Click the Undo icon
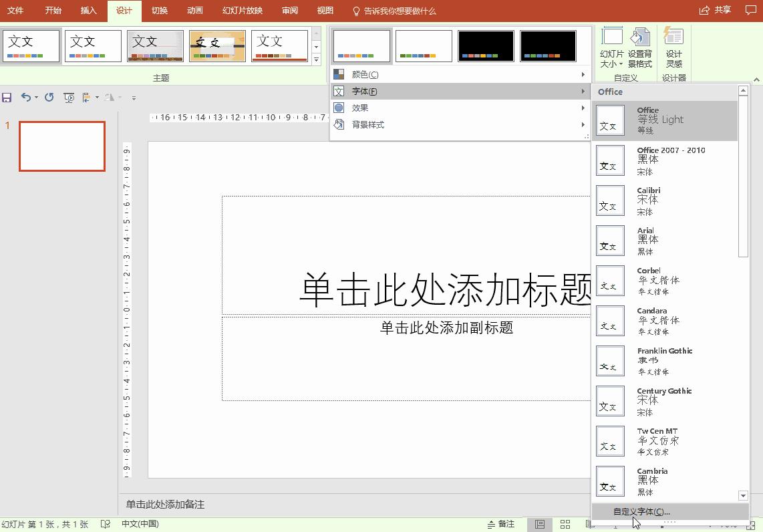763x532 pixels. click(x=25, y=97)
